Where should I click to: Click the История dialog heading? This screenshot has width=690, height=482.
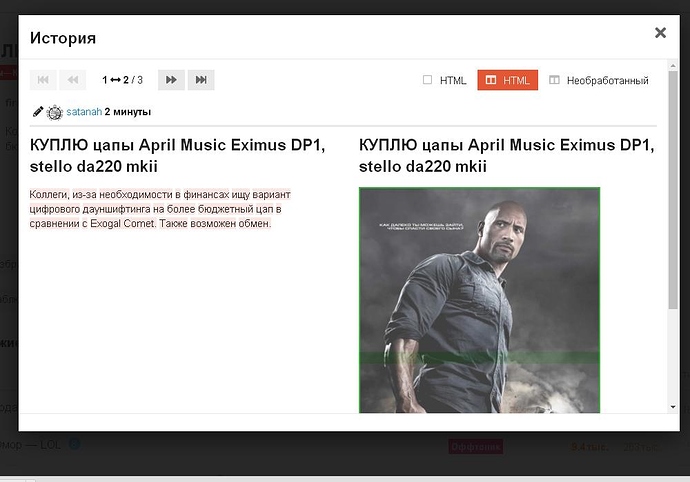pos(63,38)
